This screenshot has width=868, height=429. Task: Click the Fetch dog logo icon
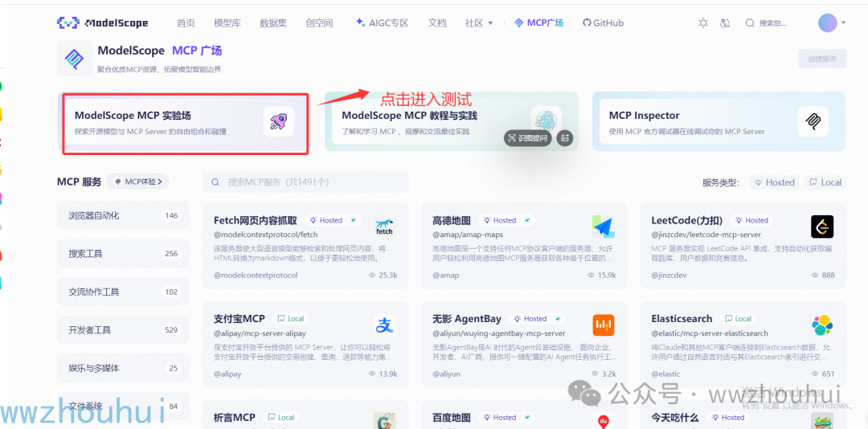click(384, 227)
